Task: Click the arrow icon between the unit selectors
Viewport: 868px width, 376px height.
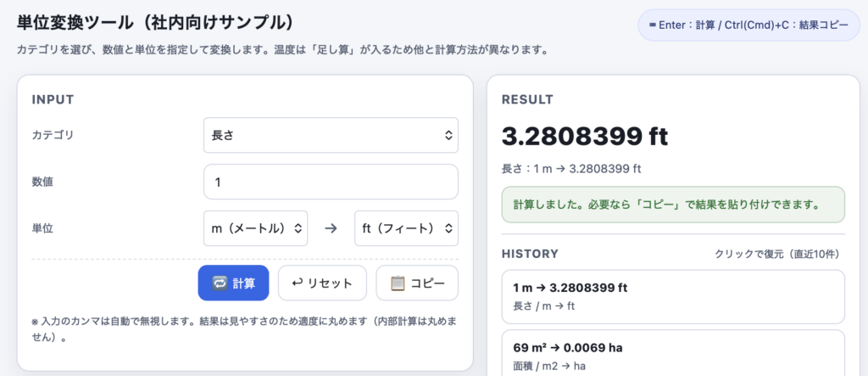Action: pyautogui.click(x=331, y=228)
